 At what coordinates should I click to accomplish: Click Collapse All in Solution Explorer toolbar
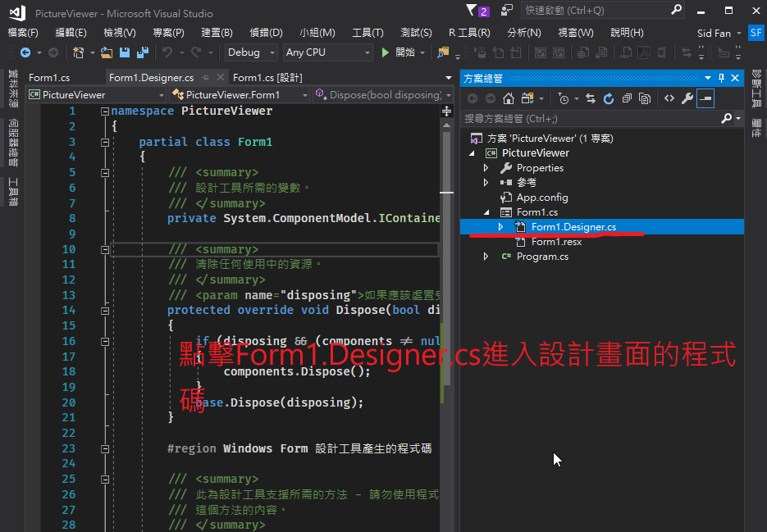627,98
